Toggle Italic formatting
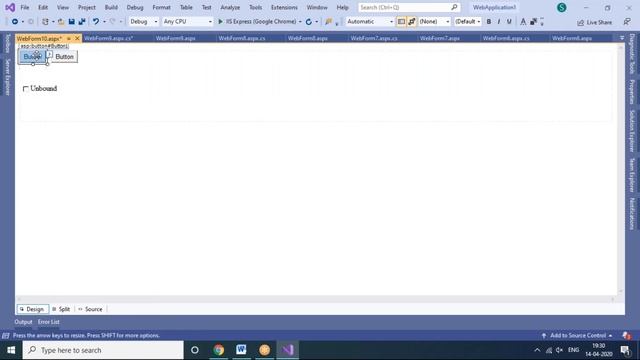The height and width of the screenshot is (360, 640). click(x=499, y=22)
